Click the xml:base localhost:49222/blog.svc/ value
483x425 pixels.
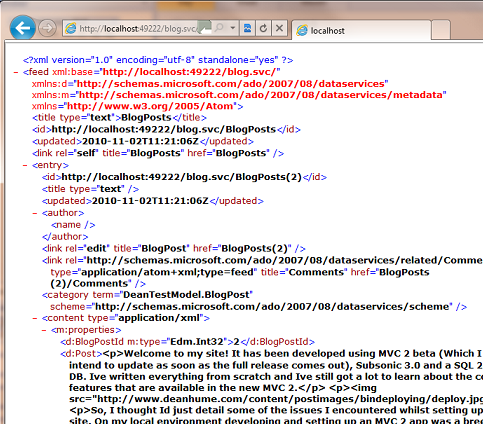click(190, 72)
